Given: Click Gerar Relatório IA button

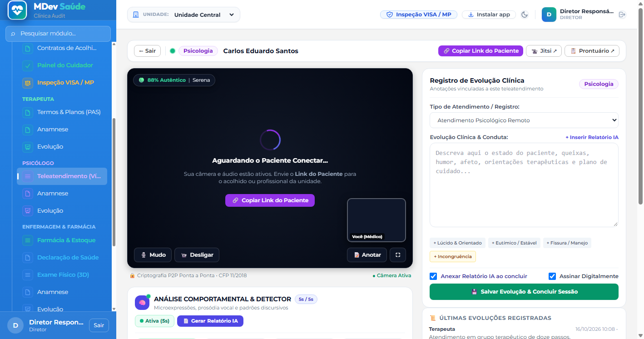Looking at the screenshot, I should pos(210,321).
